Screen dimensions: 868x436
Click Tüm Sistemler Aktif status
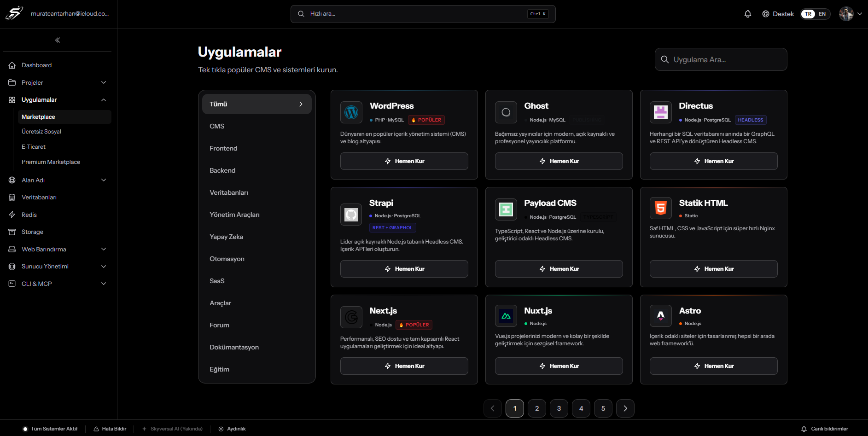tap(51, 429)
